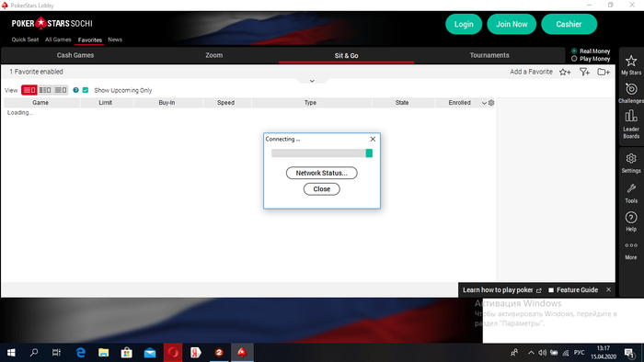Viewport: 644px width, 362px height.
Task: Open Help question mark in sidebar
Action: coord(631,221)
